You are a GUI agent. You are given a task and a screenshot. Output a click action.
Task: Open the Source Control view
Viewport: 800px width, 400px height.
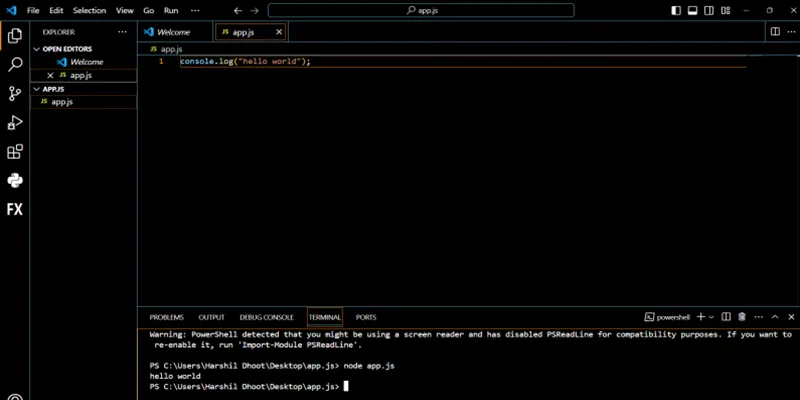point(15,93)
